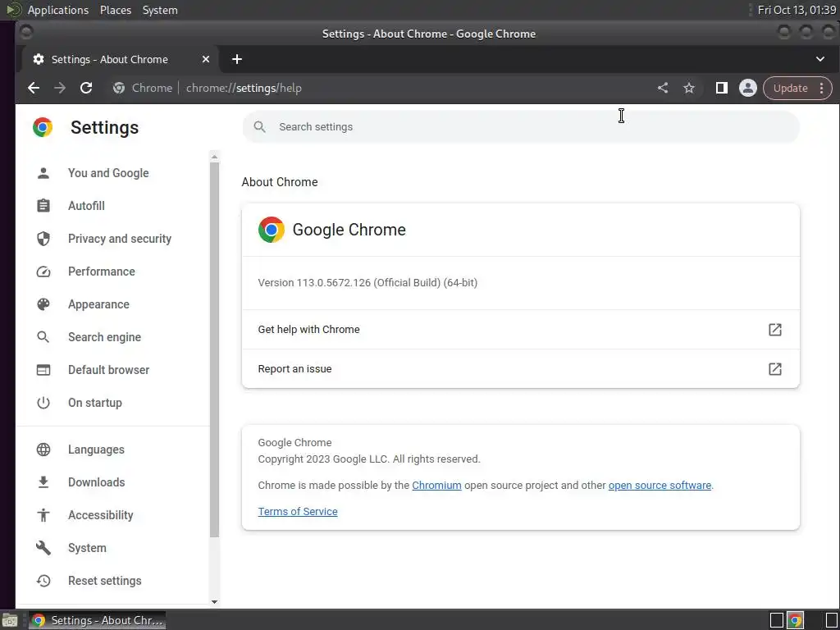The width and height of the screenshot is (840, 630).
Task: Open the profile avatar menu
Action: (748, 88)
